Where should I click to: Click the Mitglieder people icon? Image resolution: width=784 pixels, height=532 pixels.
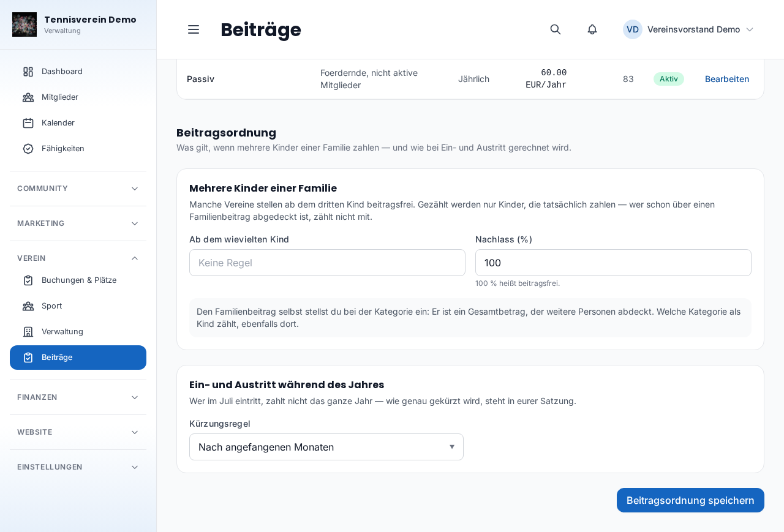pyautogui.click(x=28, y=97)
